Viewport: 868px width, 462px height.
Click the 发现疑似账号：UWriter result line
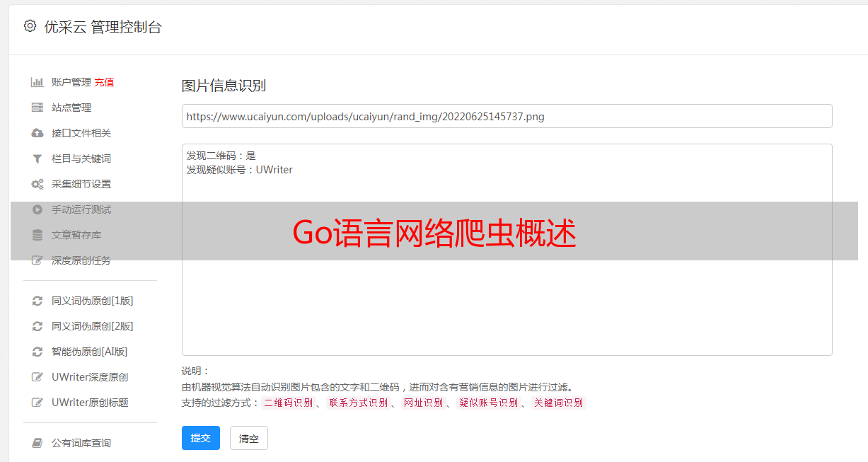click(240, 170)
